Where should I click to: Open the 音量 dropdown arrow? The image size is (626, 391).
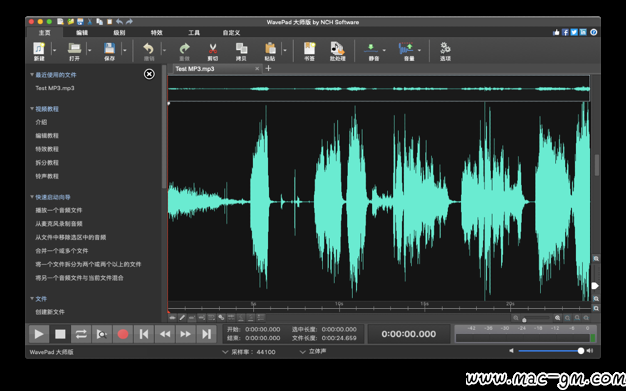coord(419,50)
